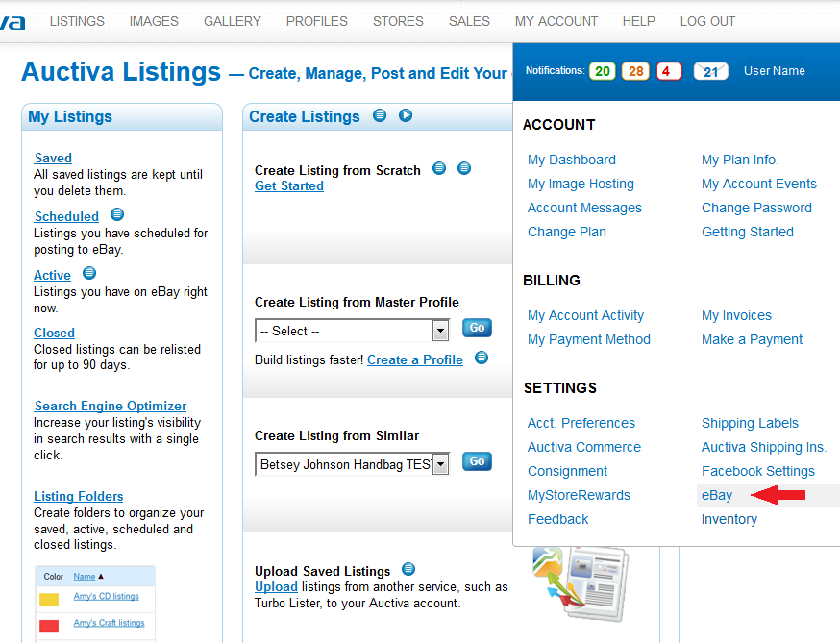Open Account Messages

pos(584,208)
